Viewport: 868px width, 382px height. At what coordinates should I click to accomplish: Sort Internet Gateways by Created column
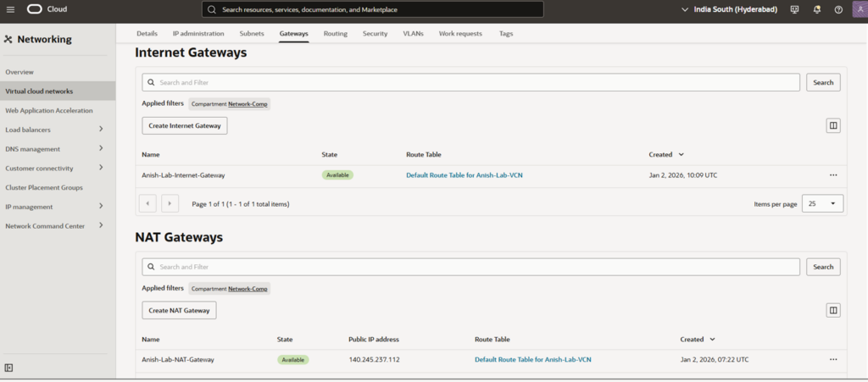coord(666,155)
